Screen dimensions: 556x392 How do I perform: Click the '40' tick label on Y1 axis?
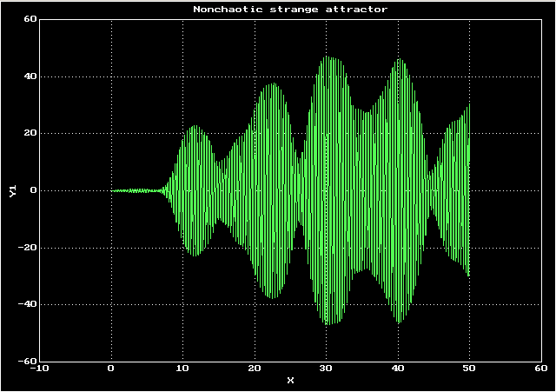point(30,76)
